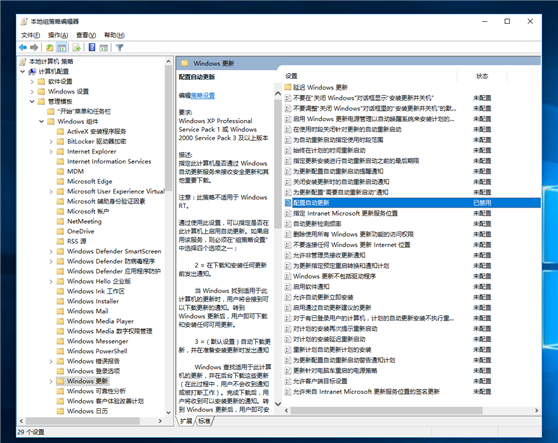
Task: Collapse the 计算机配置 tree node
Action: [x=22, y=72]
